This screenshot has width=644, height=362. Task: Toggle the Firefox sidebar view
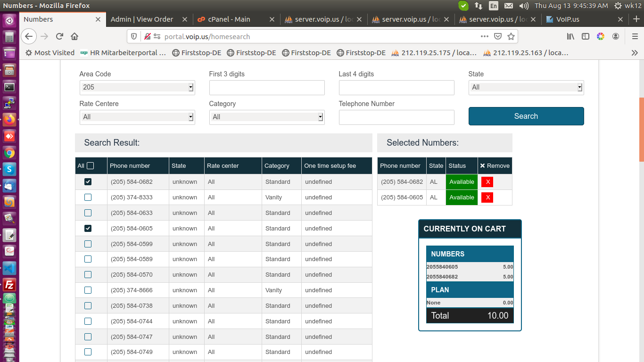[586, 36]
